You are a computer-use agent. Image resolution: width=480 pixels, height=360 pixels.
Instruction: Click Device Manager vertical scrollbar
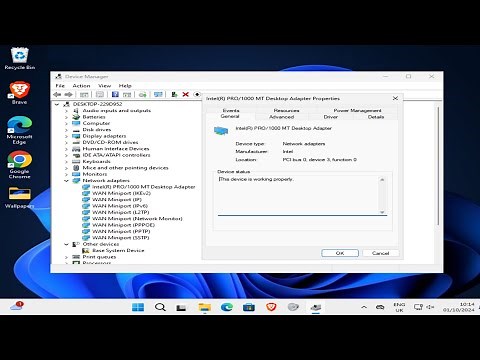tap(438, 166)
